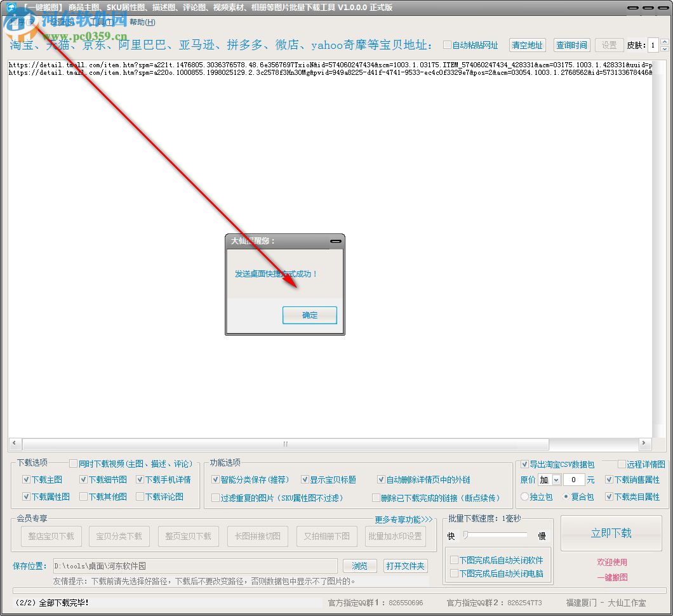Click the status text 全部下载完毕!
Screen dimensions: 673x616
tap(63, 603)
